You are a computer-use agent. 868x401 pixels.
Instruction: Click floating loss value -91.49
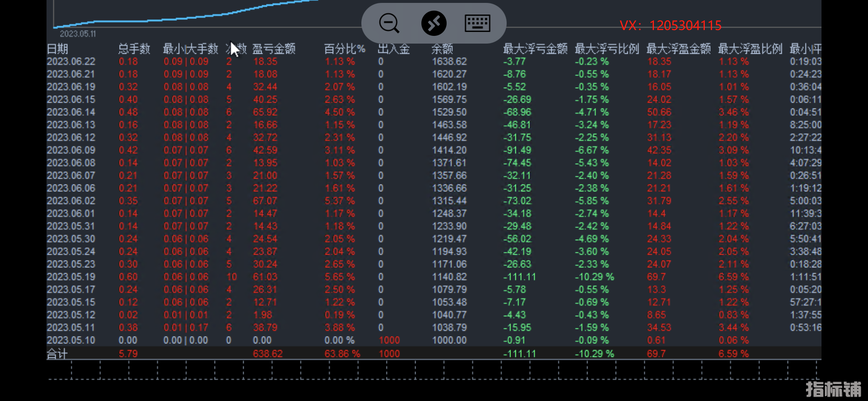coord(517,150)
